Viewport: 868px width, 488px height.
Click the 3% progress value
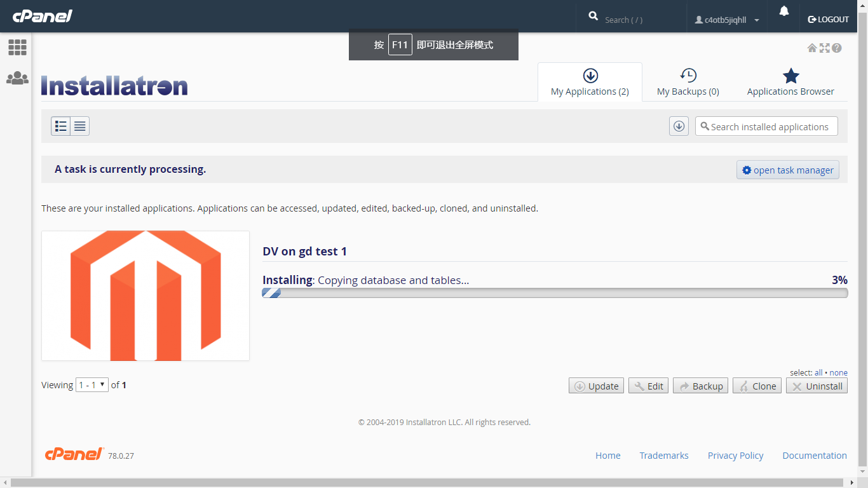pos(839,280)
